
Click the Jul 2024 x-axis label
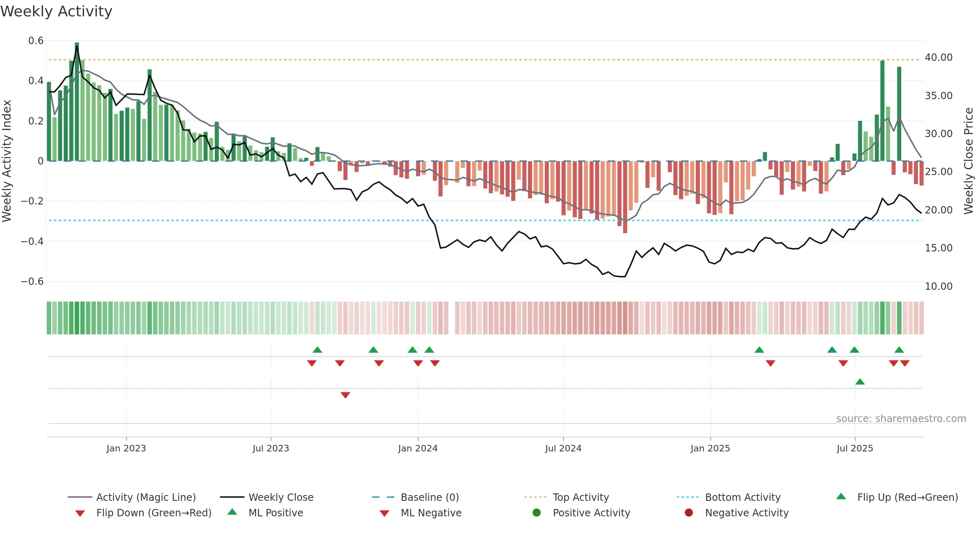click(563, 448)
